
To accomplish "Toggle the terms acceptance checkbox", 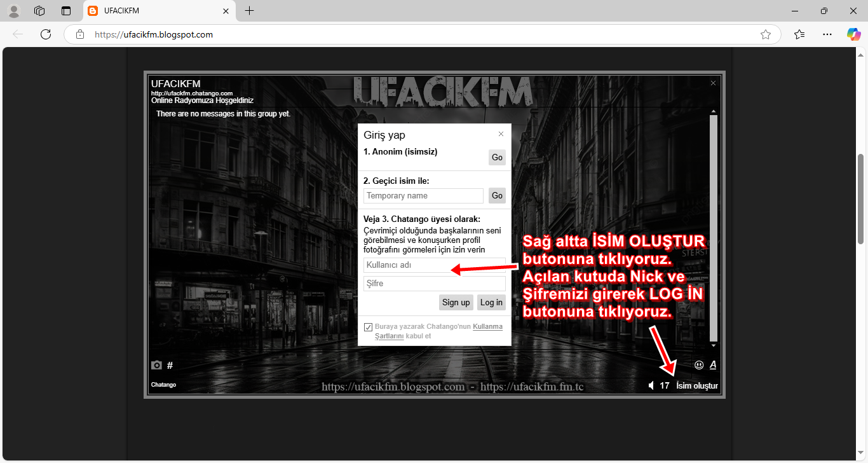I will (x=368, y=327).
